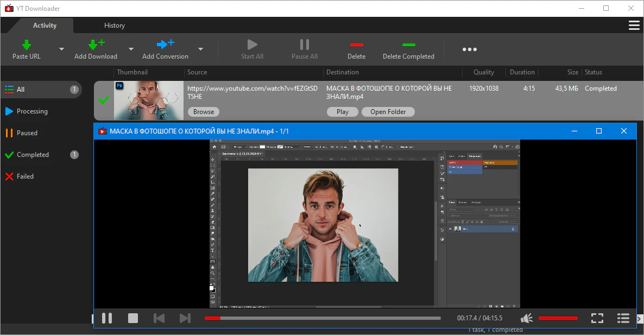644x335 pixels.
Task: Mute the video player audio
Action: (x=526, y=318)
